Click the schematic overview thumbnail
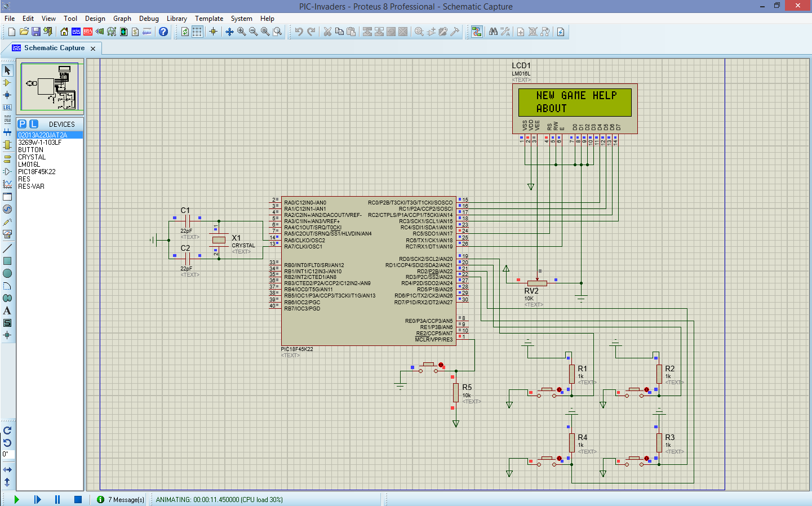This screenshot has height=506, width=812. [x=50, y=87]
